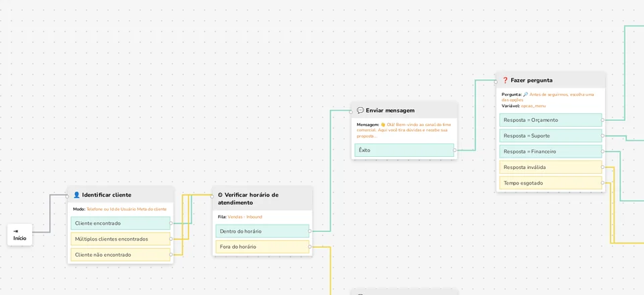Click the person icon in Identificar cliente
Image resolution: width=644 pixels, height=295 pixels.
coord(76,195)
